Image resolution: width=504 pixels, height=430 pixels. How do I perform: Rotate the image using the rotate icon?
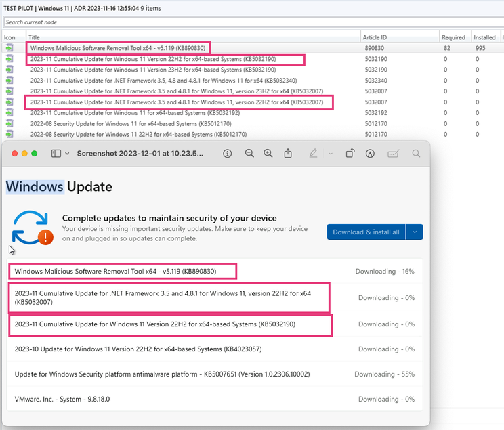pyautogui.click(x=350, y=153)
